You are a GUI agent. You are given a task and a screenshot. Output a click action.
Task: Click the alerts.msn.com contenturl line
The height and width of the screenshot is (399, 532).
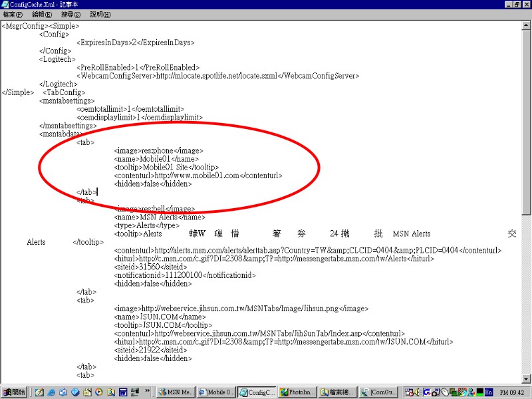[308, 251]
